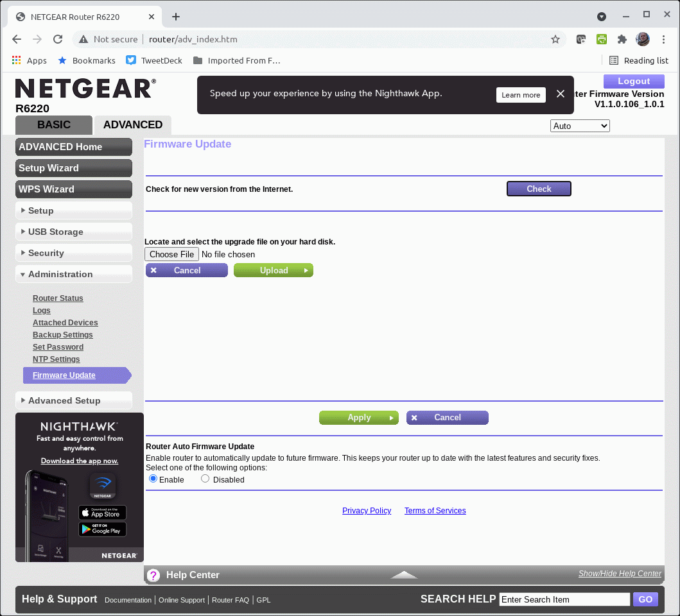This screenshot has width=680, height=616.
Task: Select the NETGEAR Router R6220 browser tab
Action: click(x=85, y=17)
